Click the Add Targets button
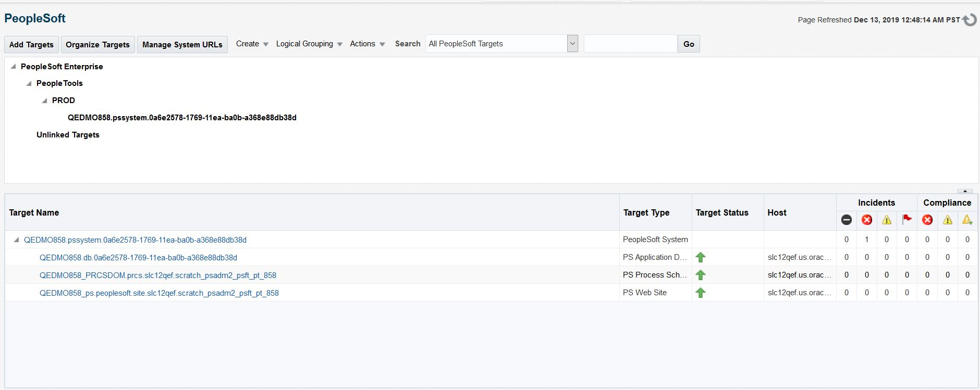Viewport: 980px width, 390px height. [31, 44]
